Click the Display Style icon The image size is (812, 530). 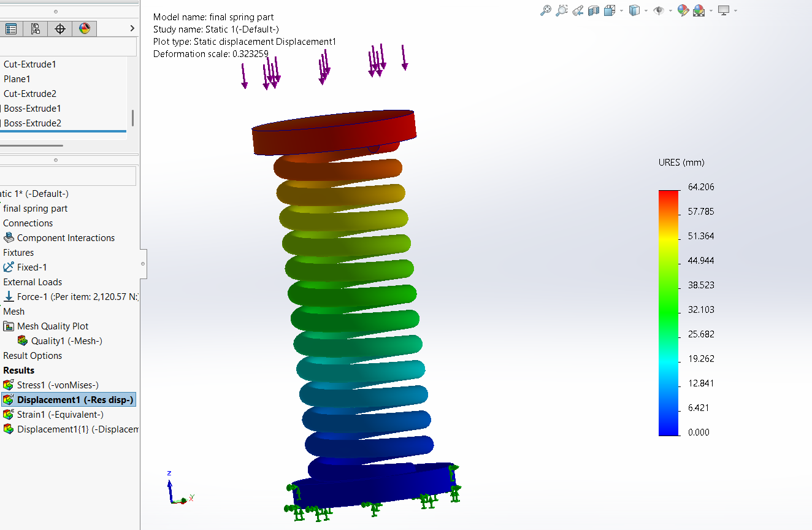[x=635, y=10]
